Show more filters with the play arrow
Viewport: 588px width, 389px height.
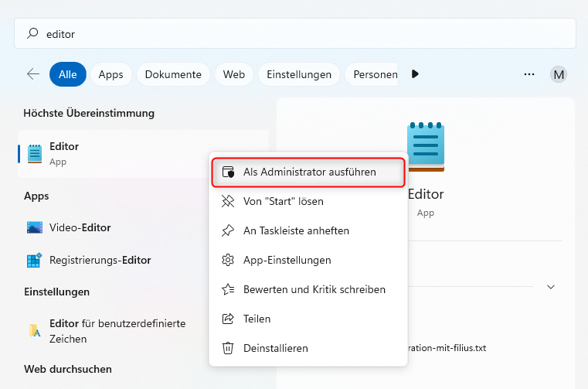pyautogui.click(x=416, y=74)
